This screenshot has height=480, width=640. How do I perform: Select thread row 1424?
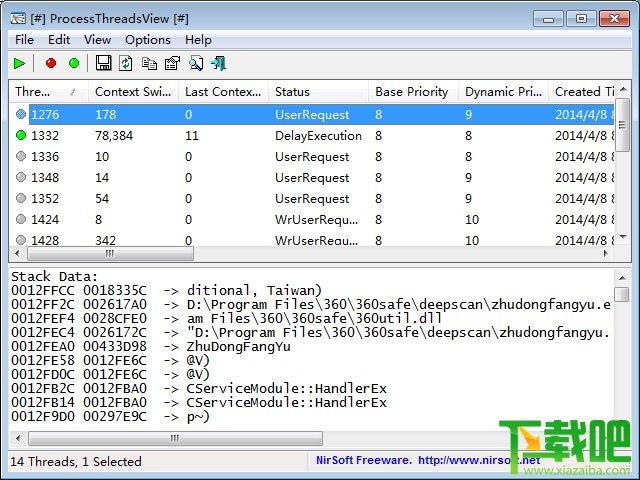coord(312,220)
